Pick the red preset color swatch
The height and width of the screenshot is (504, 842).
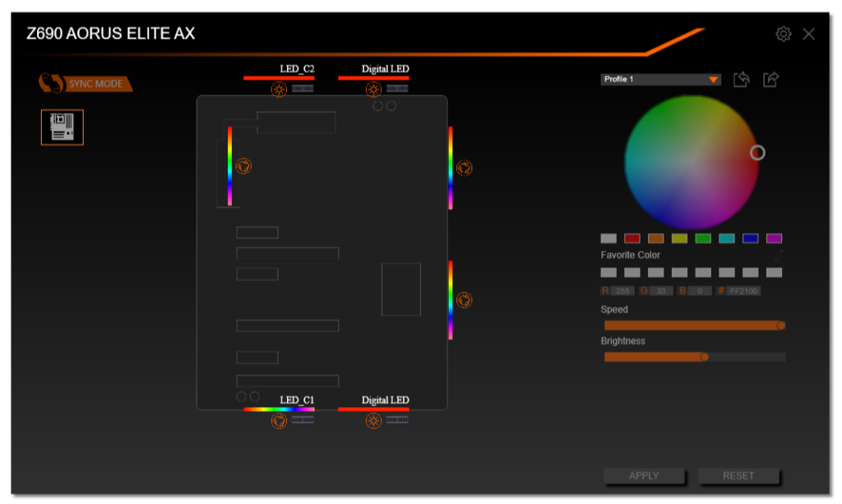pyautogui.click(x=632, y=238)
